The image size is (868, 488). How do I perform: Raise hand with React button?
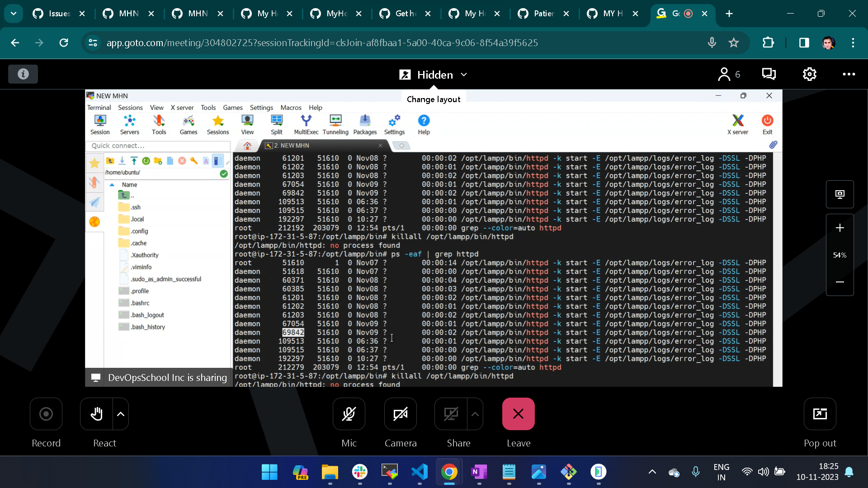[96, 414]
